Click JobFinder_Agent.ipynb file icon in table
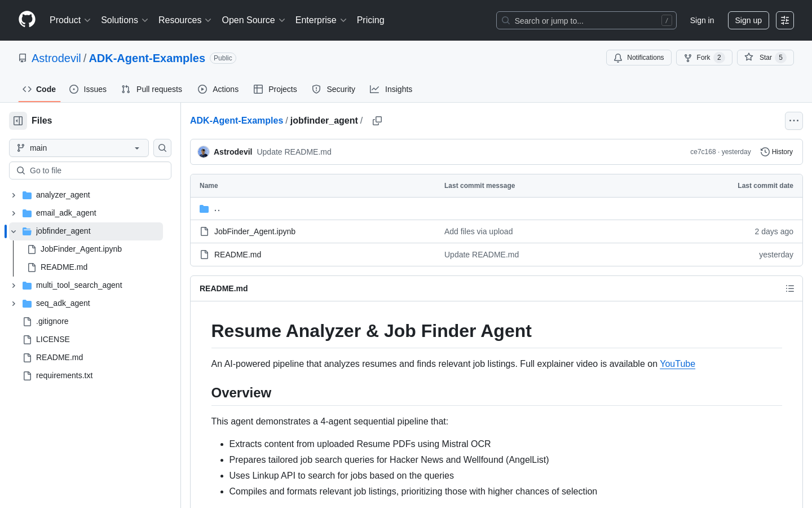 [x=205, y=231]
